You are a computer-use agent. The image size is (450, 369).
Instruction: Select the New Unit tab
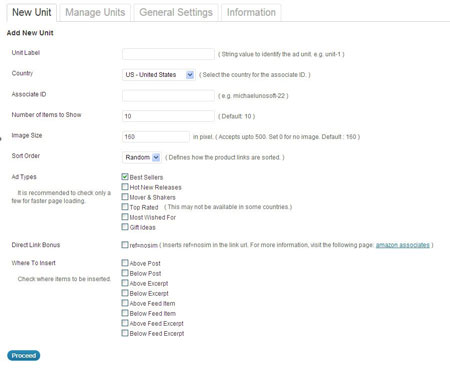[32, 13]
